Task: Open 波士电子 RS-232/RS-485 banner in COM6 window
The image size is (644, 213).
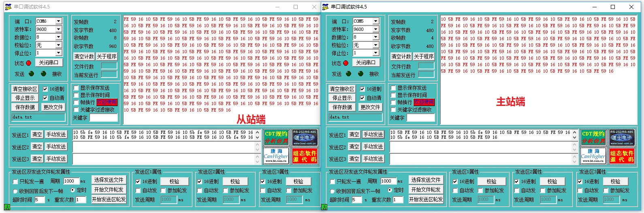Action: point(305,138)
